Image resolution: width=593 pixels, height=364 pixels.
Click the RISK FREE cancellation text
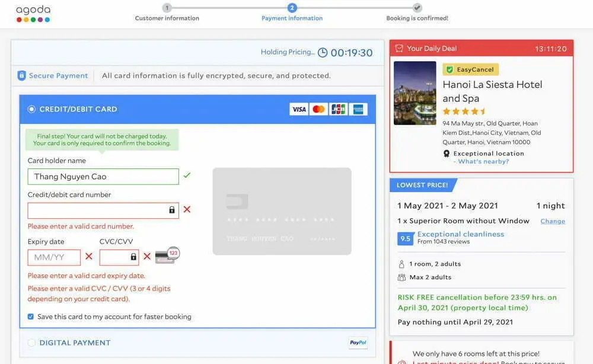click(477, 302)
